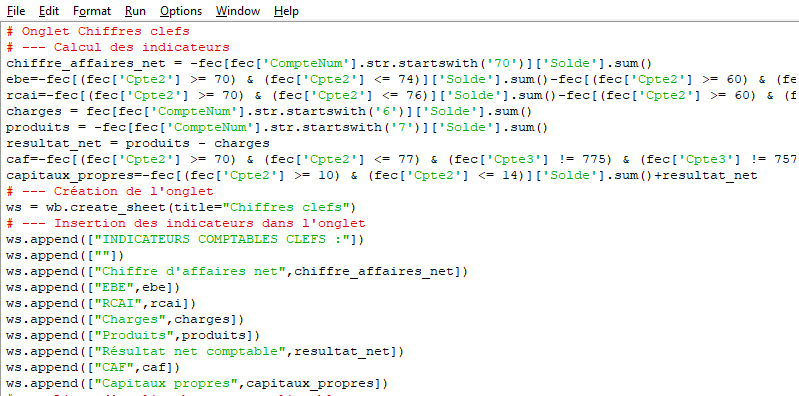Open the Options menu
The image size is (799, 396).
(180, 11)
